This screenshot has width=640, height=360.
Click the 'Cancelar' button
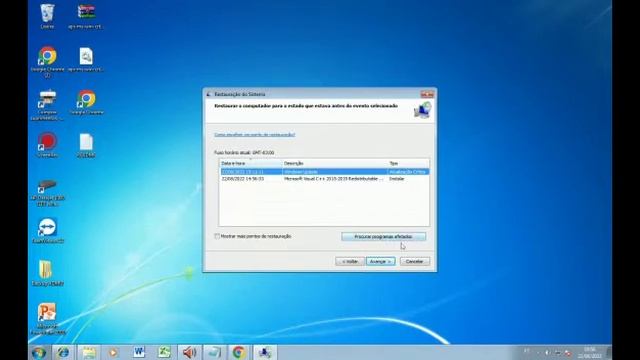(x=415, y=261)
